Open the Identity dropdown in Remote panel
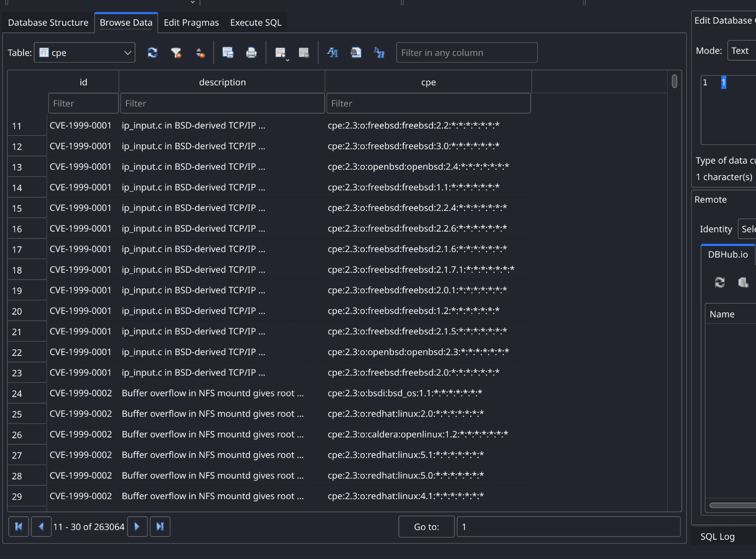This screenshot has width=756, height=559. tap(747, 229)
